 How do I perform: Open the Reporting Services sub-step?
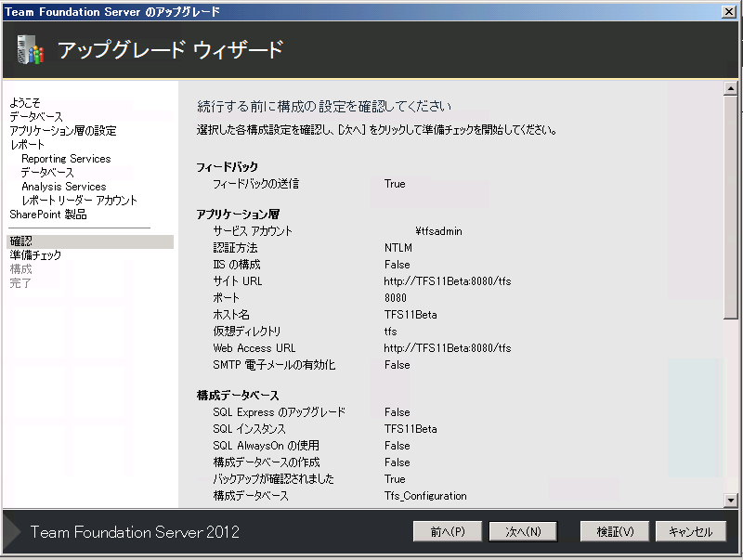coord(66,159)
